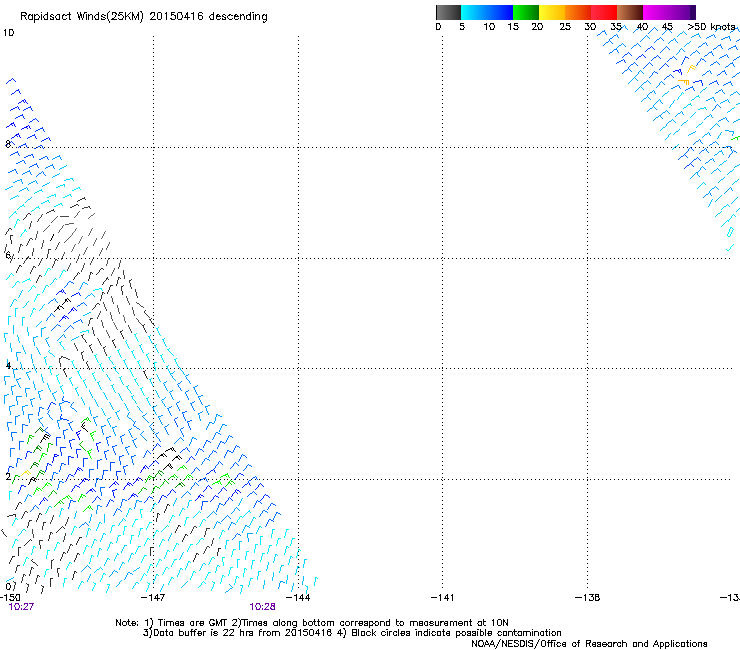Click the latitude label '8'
The image size is (740, 650).
click(x=8, y=144)
